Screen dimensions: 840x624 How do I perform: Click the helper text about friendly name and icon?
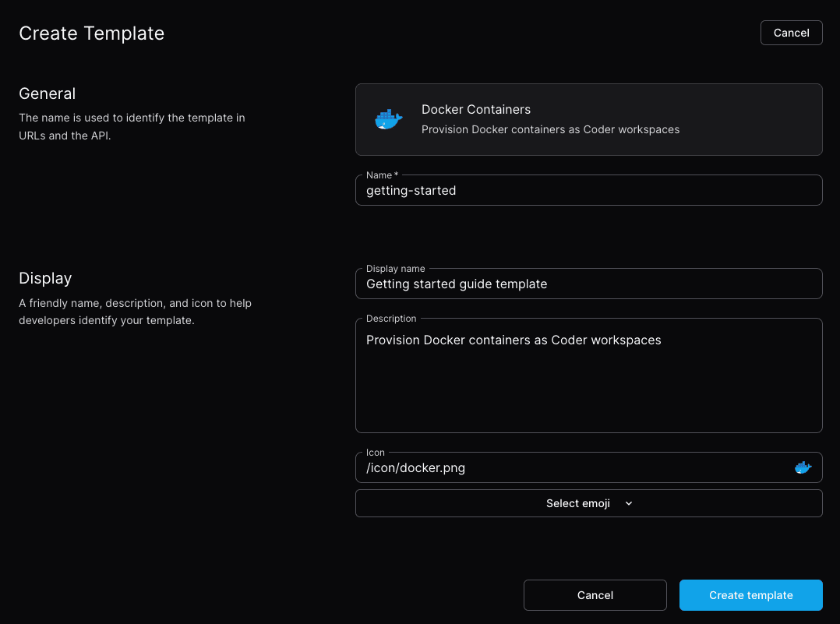135,312
